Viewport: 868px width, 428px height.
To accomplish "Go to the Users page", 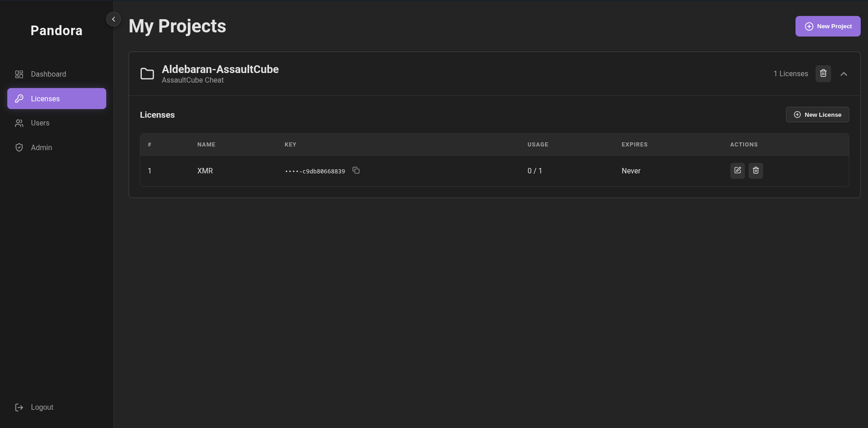I will tap(57, 123).
